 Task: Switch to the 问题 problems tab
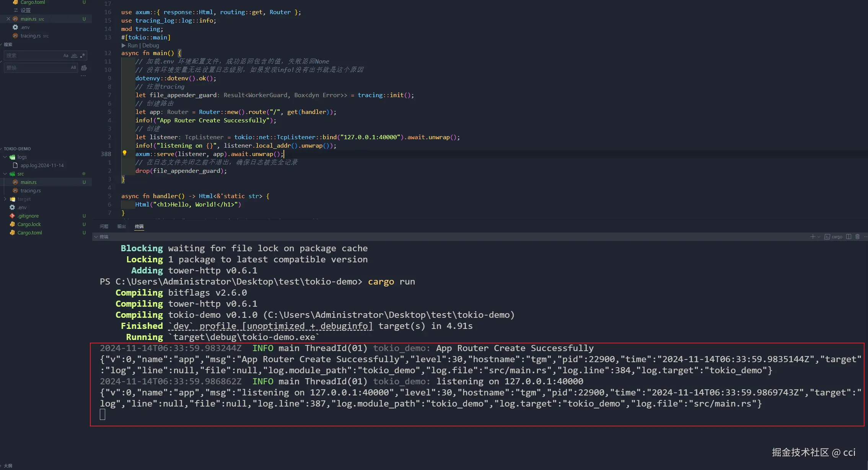point(104,226)
